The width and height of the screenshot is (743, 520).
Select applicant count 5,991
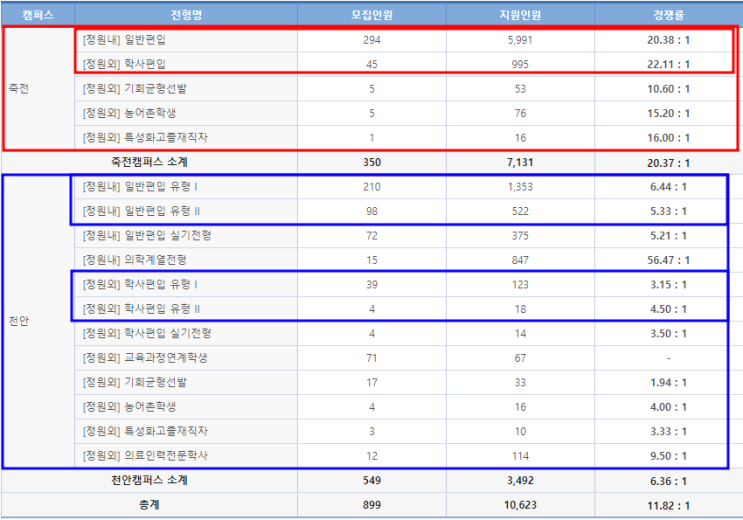tap(520, 40)
